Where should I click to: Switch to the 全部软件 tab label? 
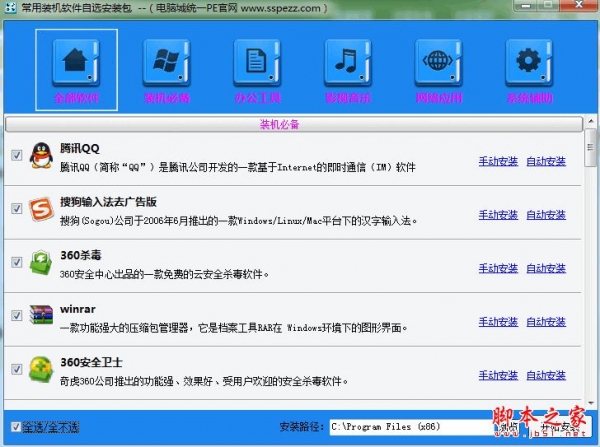76,99
